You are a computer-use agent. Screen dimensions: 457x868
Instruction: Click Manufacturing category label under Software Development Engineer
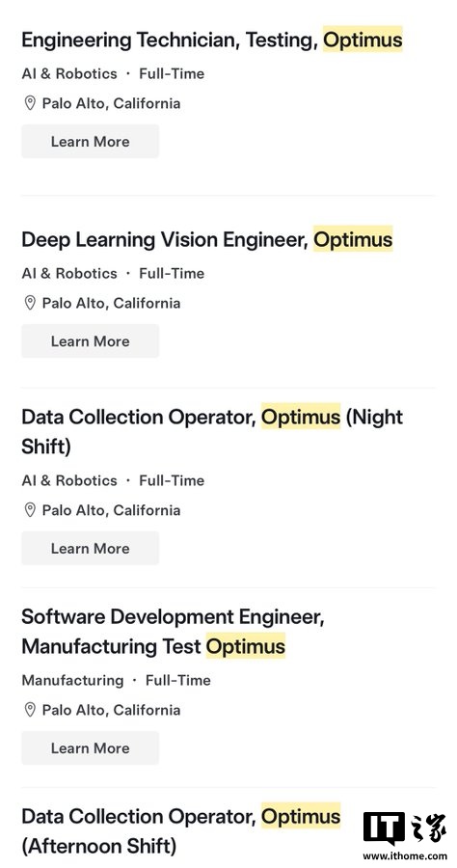[x=72, y=680]
